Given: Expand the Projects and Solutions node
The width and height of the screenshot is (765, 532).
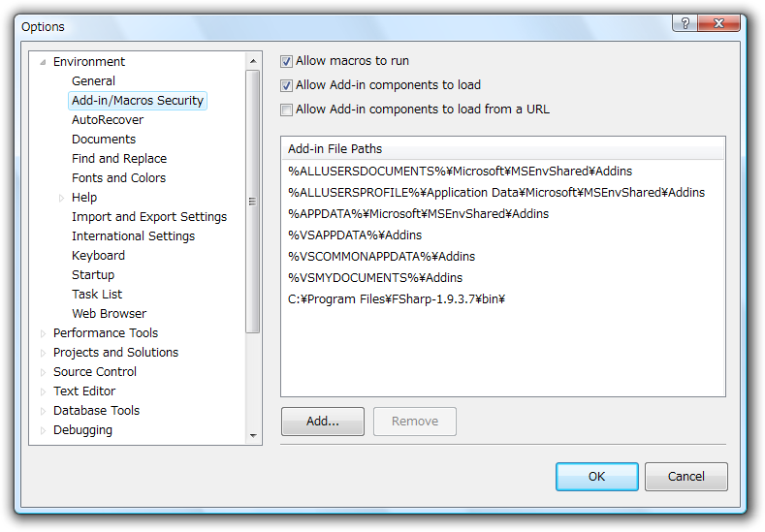Looking at the screenshot, I should 43,353.
